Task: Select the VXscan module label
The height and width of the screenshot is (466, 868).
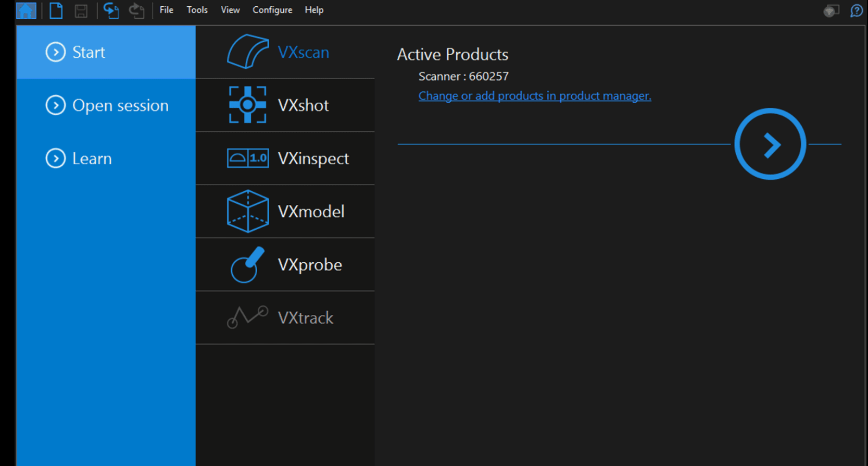Action: click(304, 52)
